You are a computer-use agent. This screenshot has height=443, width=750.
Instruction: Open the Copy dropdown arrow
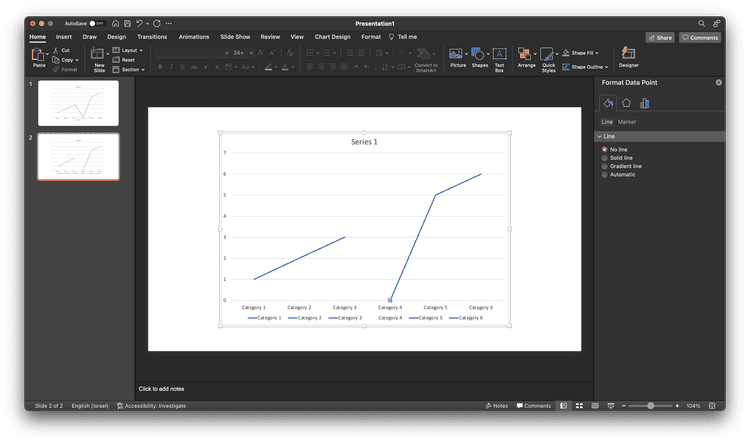(77, 60)
